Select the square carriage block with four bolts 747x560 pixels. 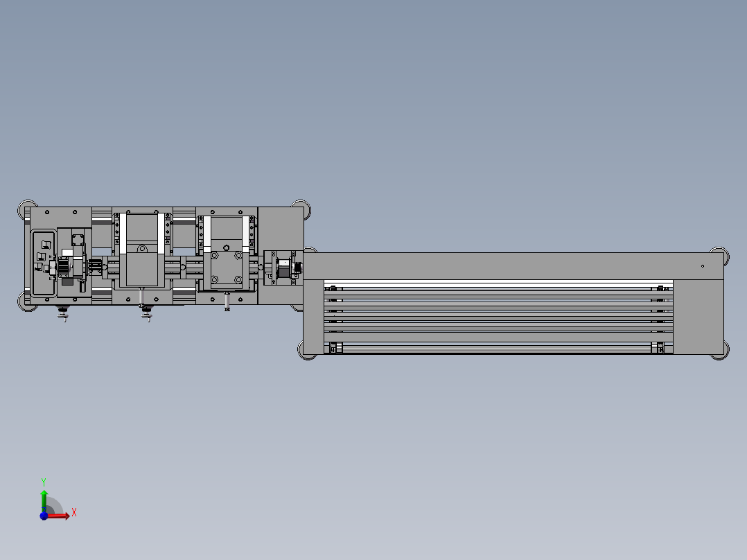click(227, 270)
